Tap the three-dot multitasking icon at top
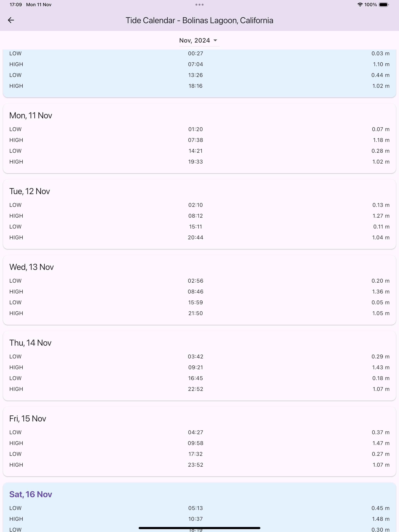Image resolution: width=399 pixels, height=532 pixels. (199, 5)
